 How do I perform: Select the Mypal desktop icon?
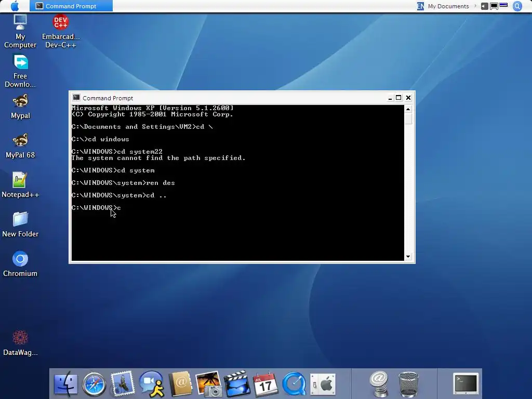pos(20,107)
